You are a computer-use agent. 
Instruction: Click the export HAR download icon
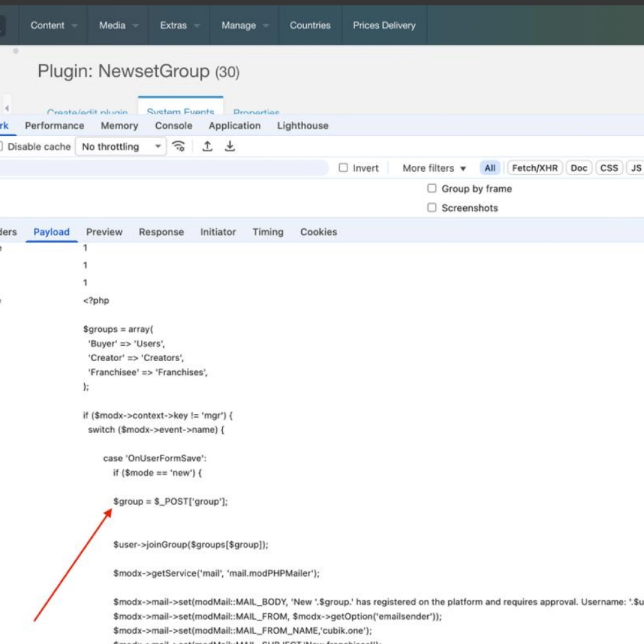tap(230, 147)
